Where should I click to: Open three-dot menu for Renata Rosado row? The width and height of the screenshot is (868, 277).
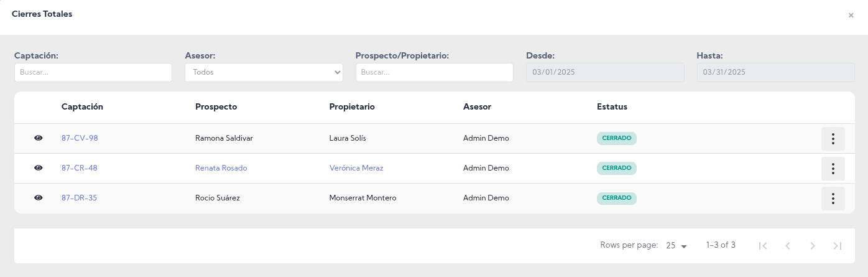[x=833, y=169]
